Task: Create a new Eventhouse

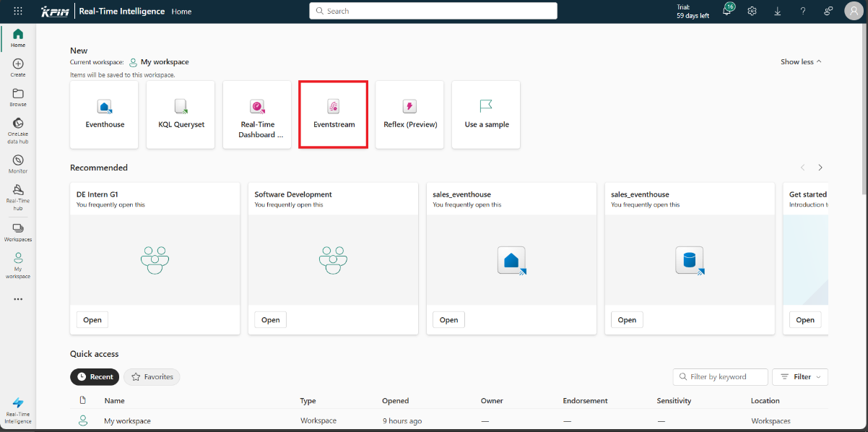Action: click(x=105, y=115)
